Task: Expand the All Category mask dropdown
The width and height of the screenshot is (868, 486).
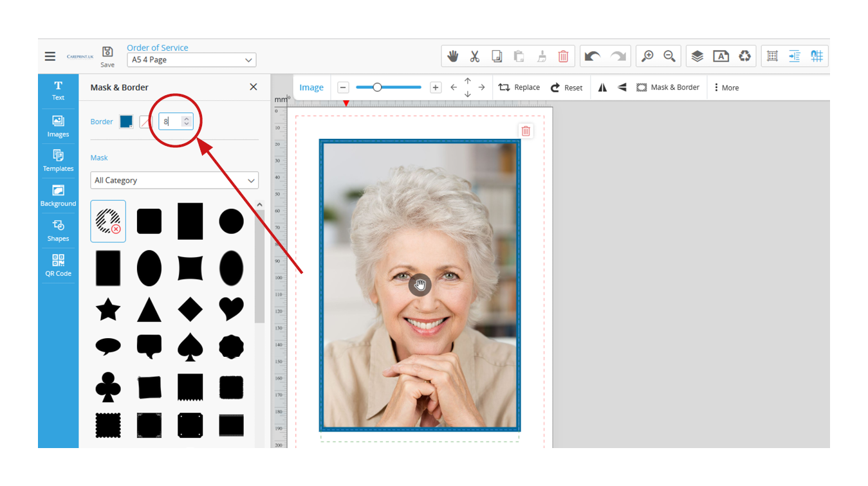Action: [174, 181]
